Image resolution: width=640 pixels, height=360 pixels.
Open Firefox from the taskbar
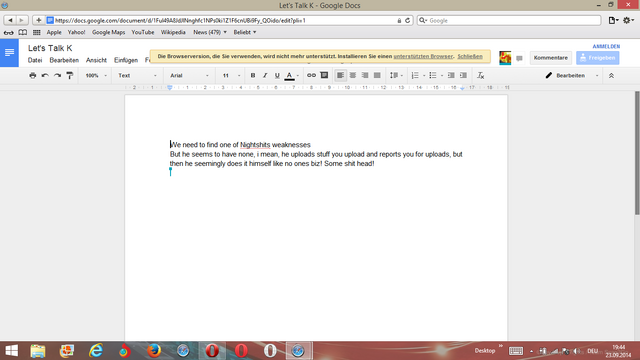point(154,351)
